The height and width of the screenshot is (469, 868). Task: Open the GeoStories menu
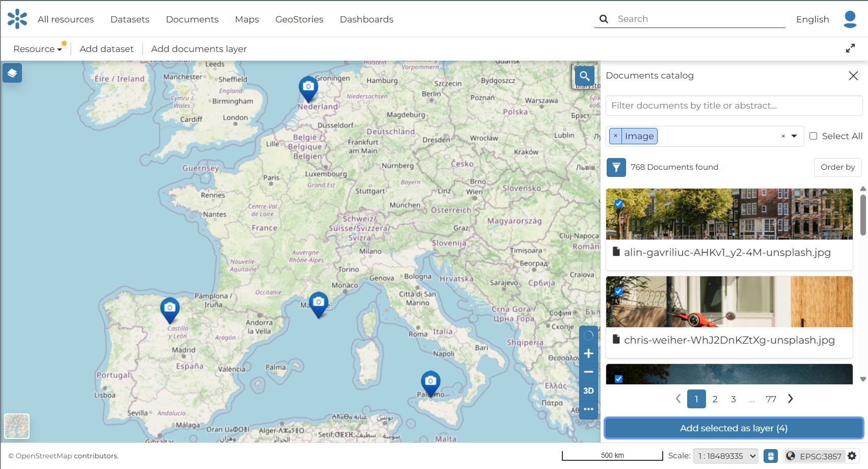pos(300,19)
